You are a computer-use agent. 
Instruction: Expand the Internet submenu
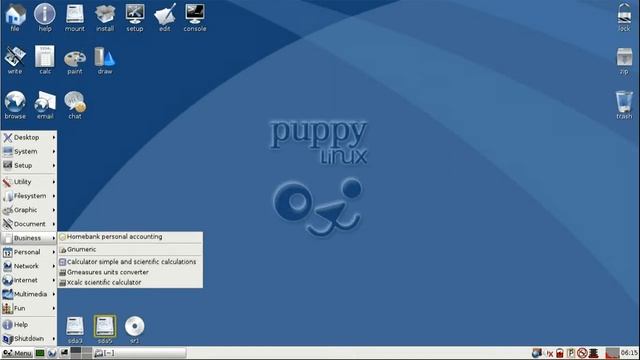tap(29, 280)
